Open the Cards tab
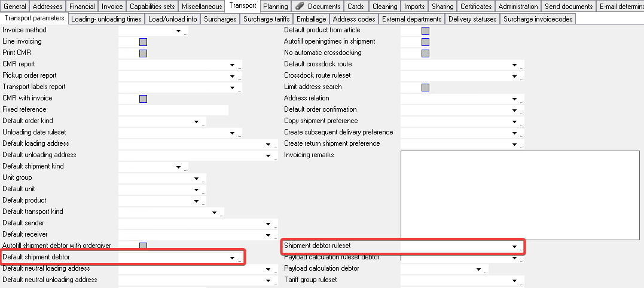This screenshot has width=644, height=288. (356, 7)
